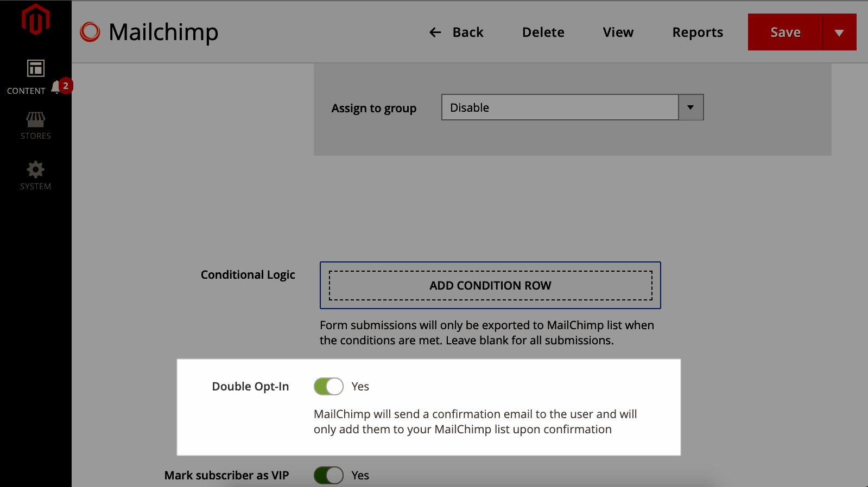
Task: Delete this Mailchimp integration
Action: [x=543, y=33]
